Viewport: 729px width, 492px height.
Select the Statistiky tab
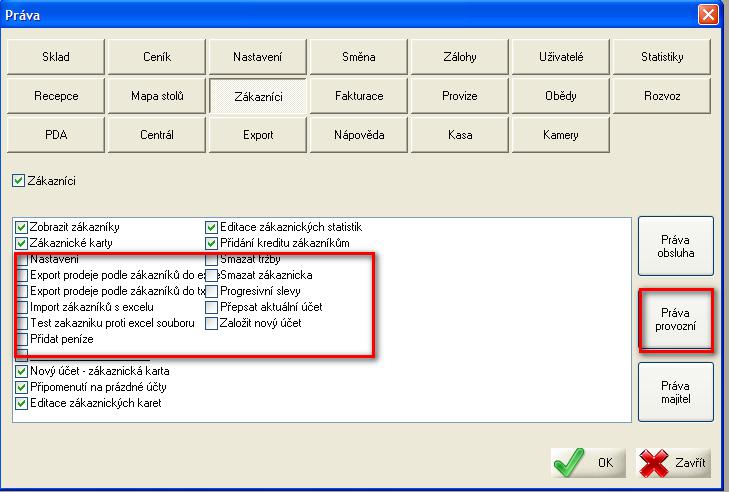click(x=661, y=57)
